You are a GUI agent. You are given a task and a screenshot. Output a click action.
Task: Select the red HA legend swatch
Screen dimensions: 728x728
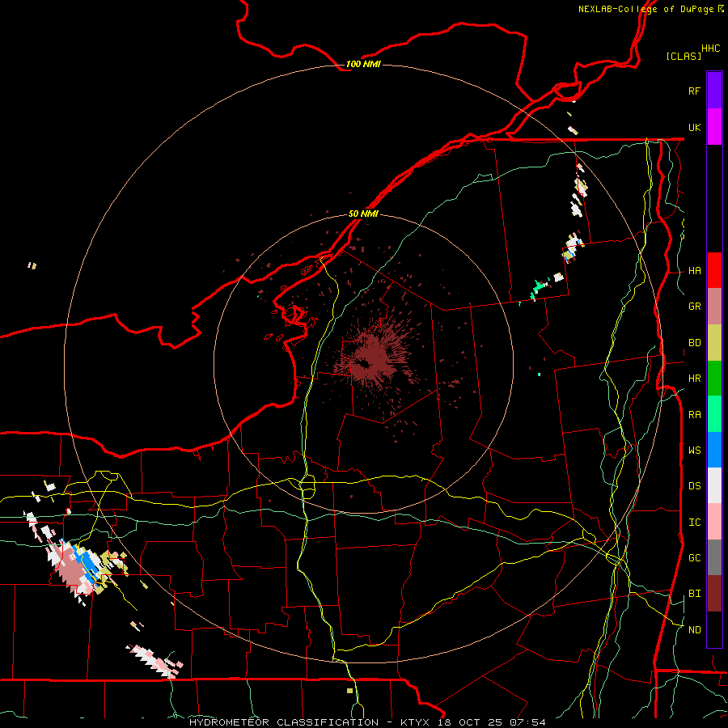(714, 270)
